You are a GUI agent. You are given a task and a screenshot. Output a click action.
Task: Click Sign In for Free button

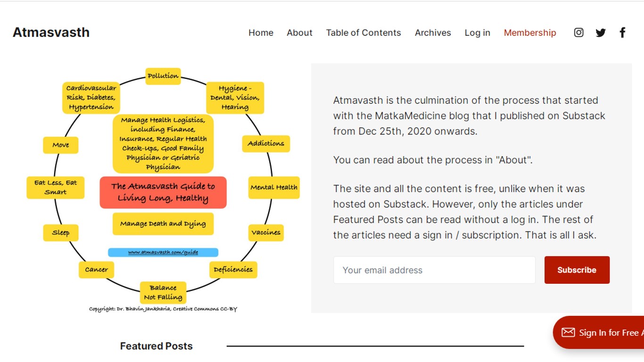pos(598,332)
